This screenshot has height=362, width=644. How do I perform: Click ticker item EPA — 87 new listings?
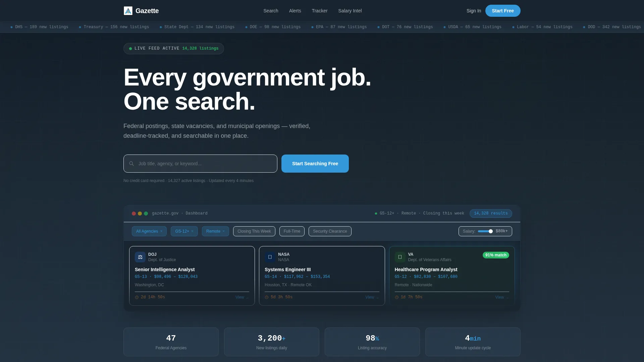339,27
